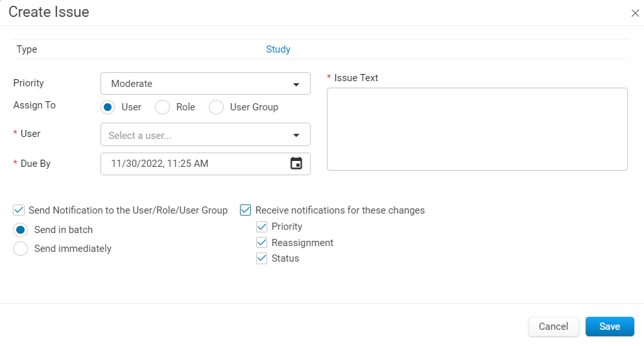Toggle Send Notification to the User/Role/User Group
This screenshot has height=346, width=644.
(19, 210)
